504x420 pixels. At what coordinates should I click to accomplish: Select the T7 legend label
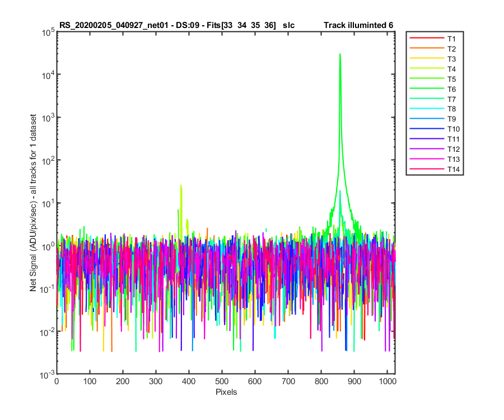[x=451, y=99]
